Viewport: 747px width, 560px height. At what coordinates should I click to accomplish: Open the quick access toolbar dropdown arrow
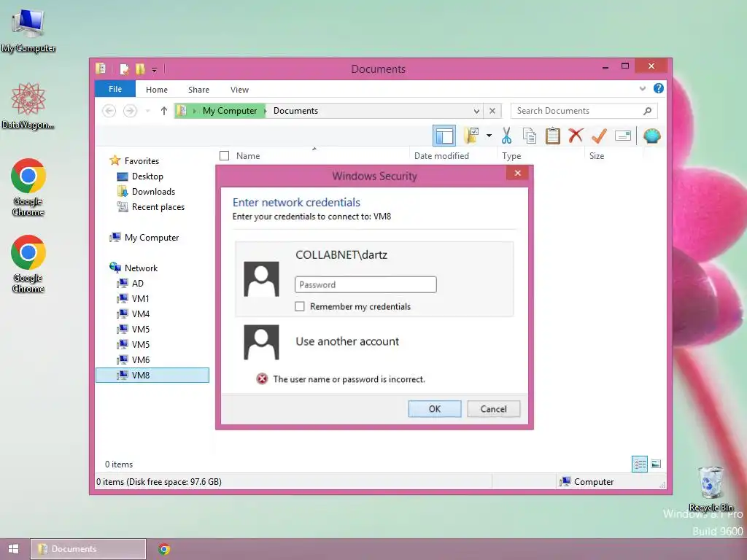pyautogui.click(x=155, y=69)
